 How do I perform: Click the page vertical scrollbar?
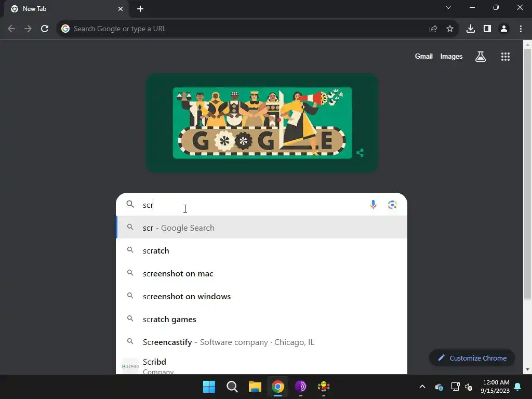point(527,175)
